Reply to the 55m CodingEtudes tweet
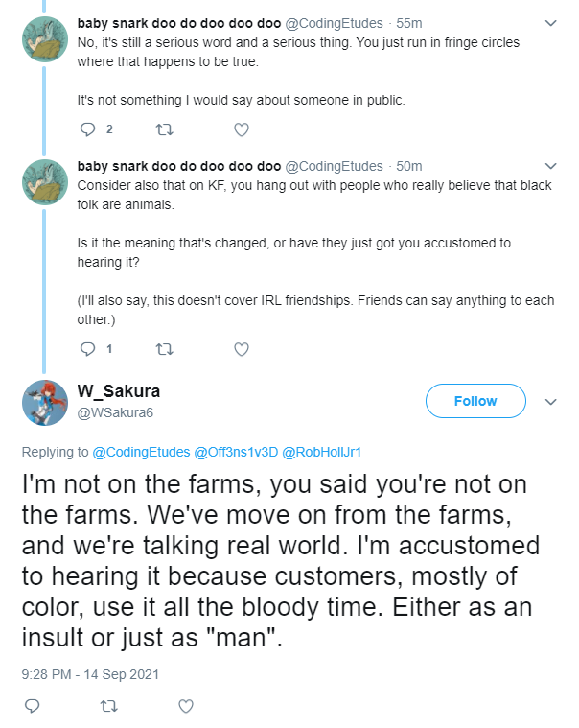The height and width of the screenshot is (728, 579). pyautogui.click(x=87, y=129)
